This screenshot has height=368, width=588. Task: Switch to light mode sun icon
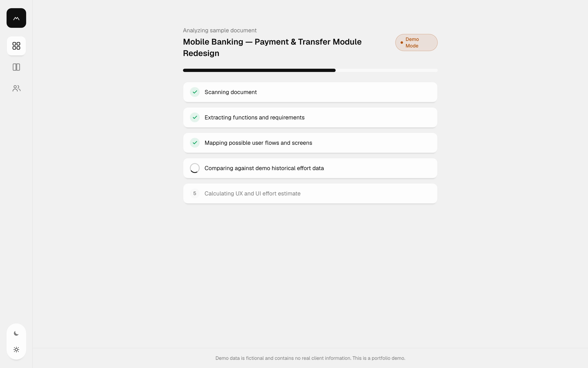pos(16,350)
